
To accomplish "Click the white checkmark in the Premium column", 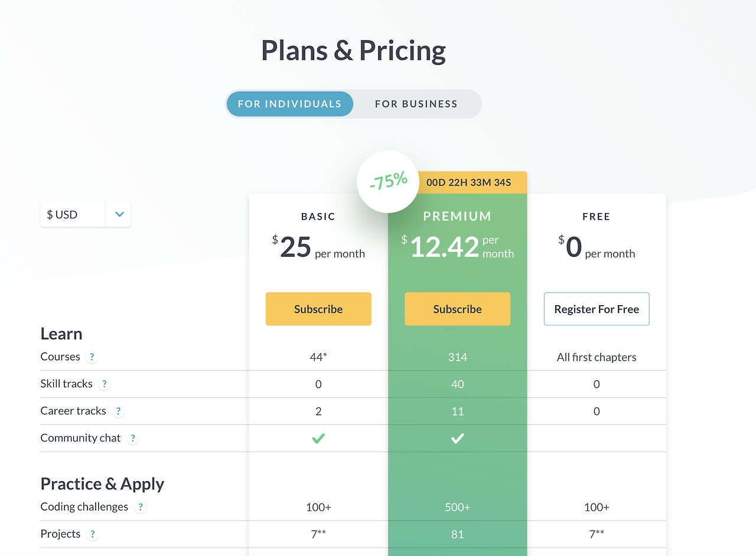I will tap(457, 439).
